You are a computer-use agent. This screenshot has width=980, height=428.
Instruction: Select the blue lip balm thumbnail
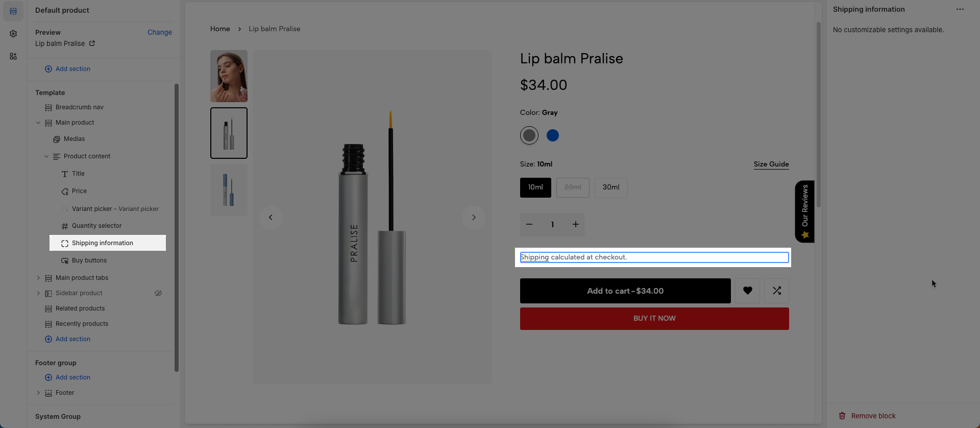click(x=229, y=189)
